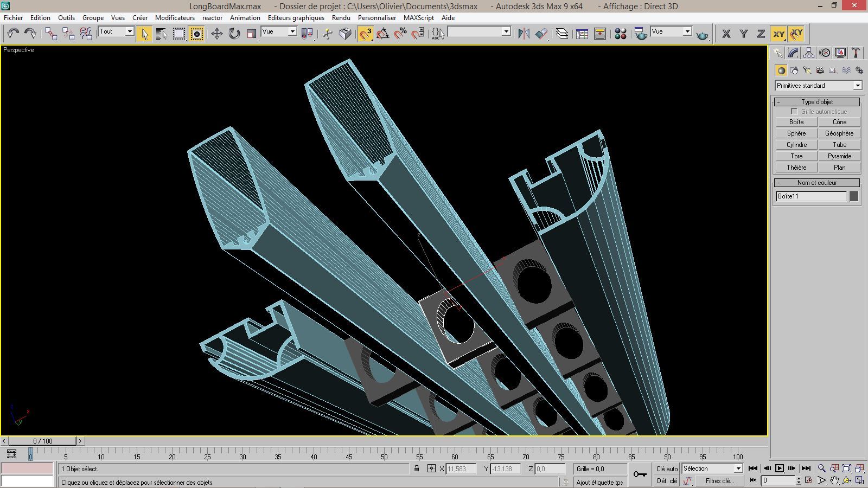Select the Select and Move tool
Viewport: 868px width, 488px height.
point(216,34)
